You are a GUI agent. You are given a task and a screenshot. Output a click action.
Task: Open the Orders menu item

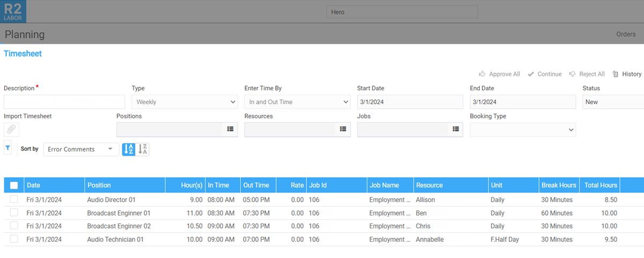click(626, 34)
